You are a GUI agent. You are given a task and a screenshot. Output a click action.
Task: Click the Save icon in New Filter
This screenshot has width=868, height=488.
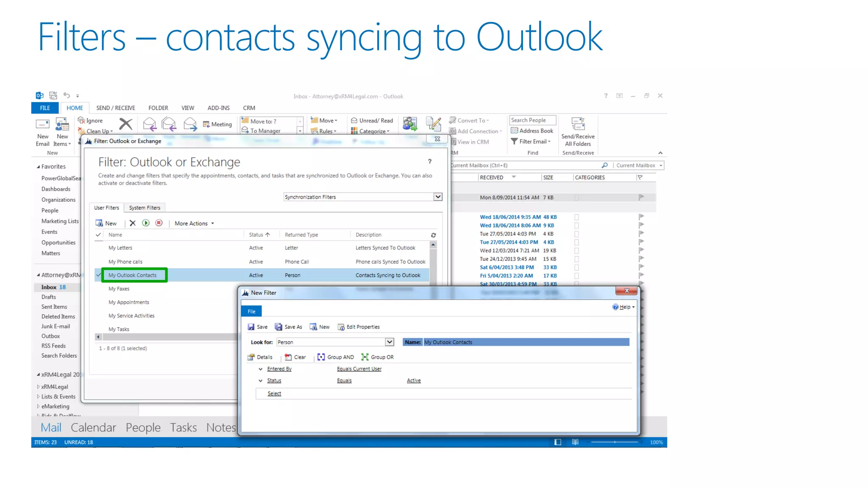(x=251, y=327)
